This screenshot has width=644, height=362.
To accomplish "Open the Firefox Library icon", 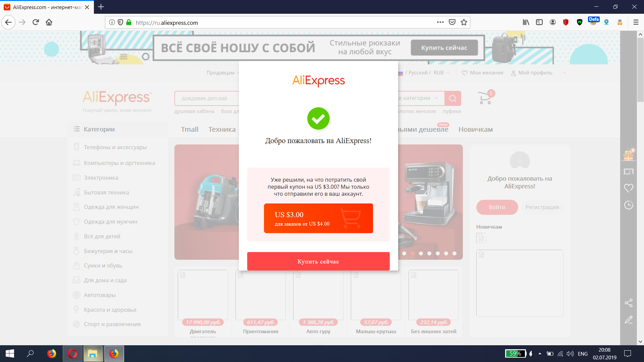I will click(526, 22).
